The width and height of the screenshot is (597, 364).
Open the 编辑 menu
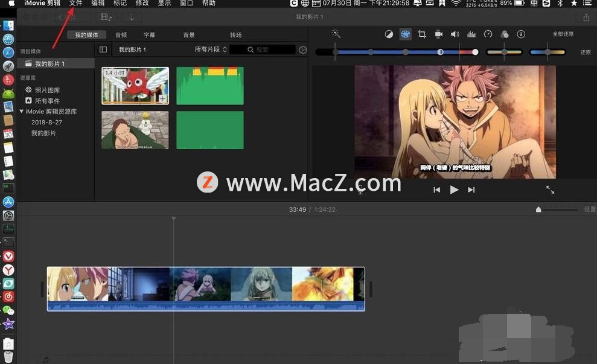pyautogui.click(x=98, y=3)
